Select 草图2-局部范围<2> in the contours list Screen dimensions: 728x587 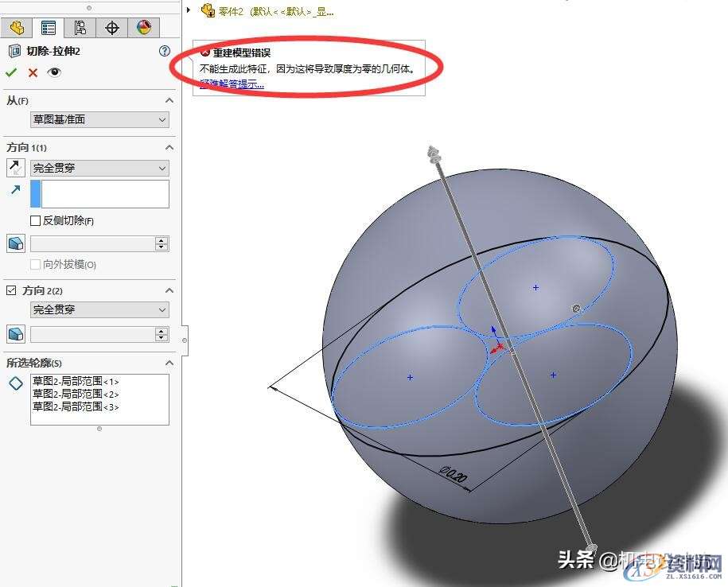pyautogui.click(x=76, y=395)
